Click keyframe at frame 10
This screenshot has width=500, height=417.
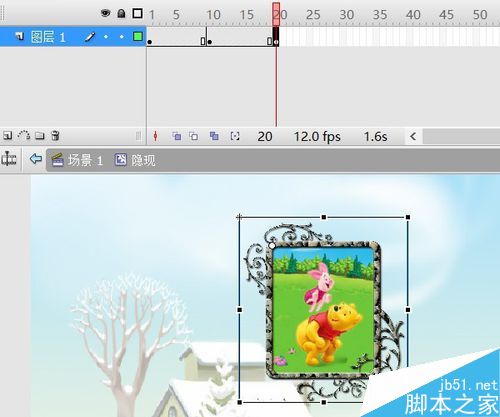(x=209, y=42)
